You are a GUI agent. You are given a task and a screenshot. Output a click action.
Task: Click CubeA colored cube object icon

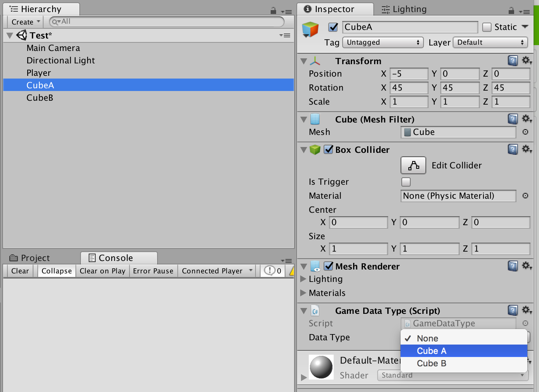tap(310, 30)
